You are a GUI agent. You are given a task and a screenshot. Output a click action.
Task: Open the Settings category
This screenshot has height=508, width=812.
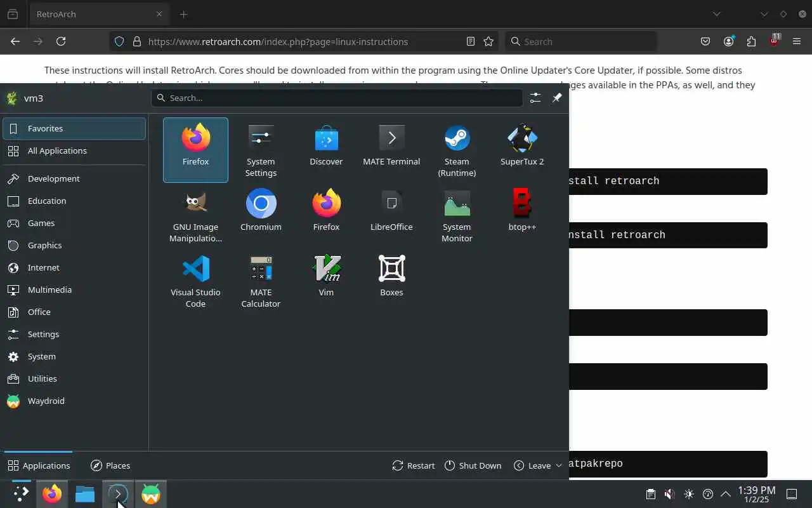[x=74, y=334]
